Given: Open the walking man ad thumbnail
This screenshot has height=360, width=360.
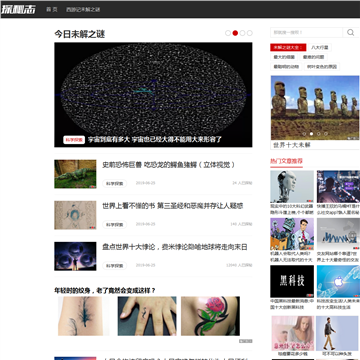Looking at the screenshot, I should click(338, 333).
